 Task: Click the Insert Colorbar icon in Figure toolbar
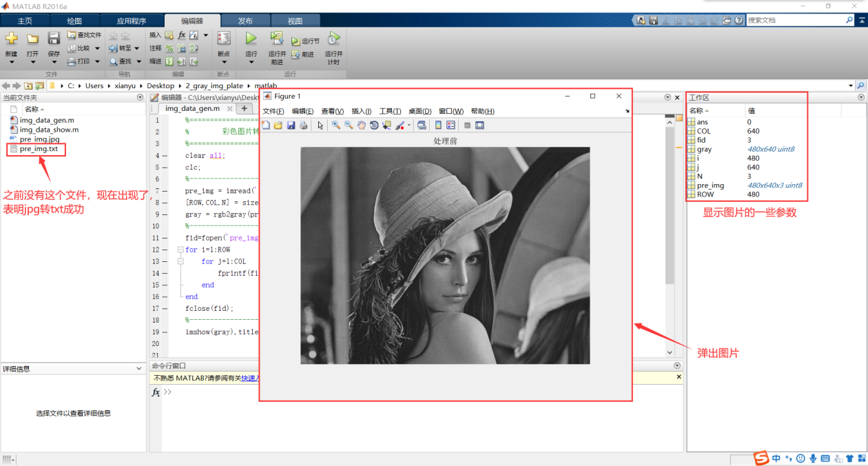[437, 125]
